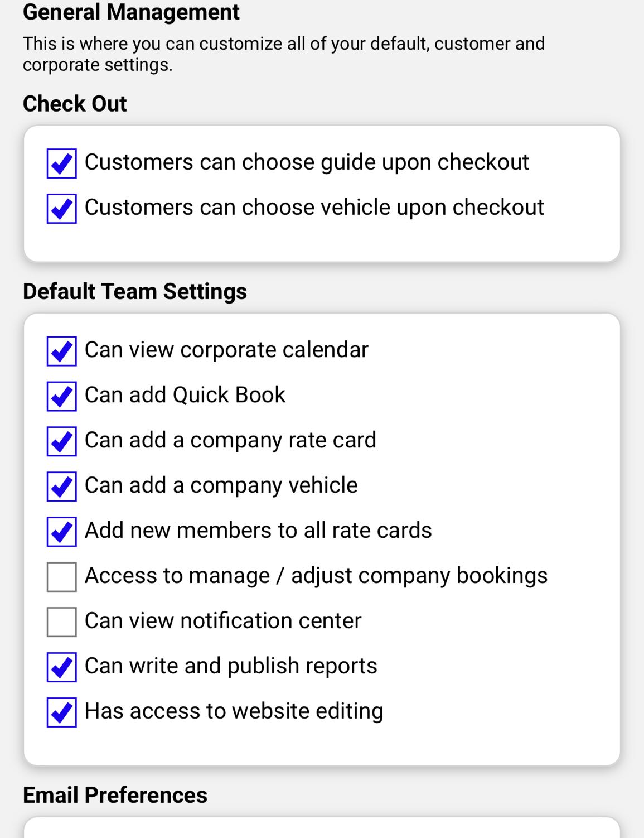This screenshot has height=838, width=644.
Task: Click the 'Access to manage / adjust company bookings' label
Action: (x=316, y=576)
